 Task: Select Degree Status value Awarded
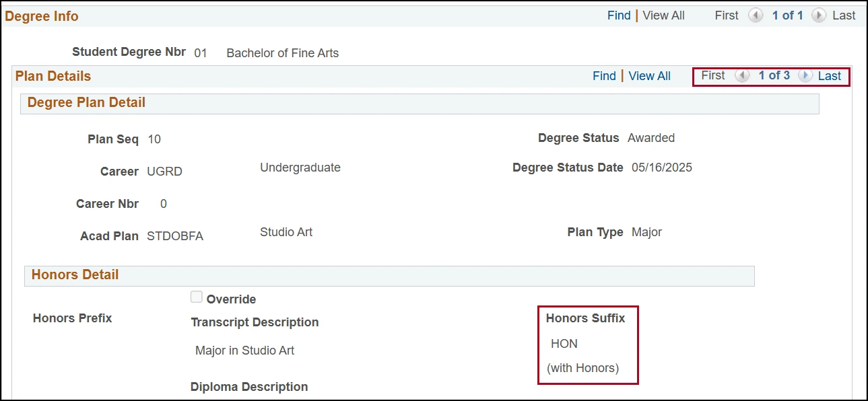(651, 138)
